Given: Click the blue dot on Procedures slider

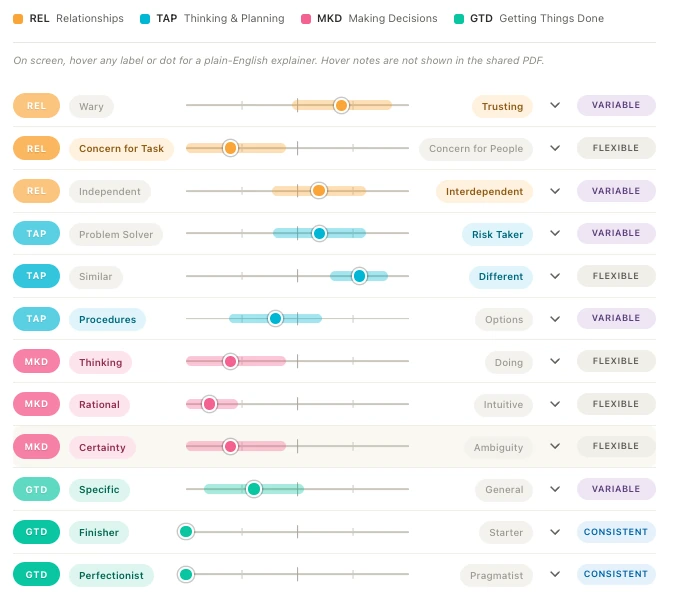Looking at the screenshot, I should tap(275, 319).
